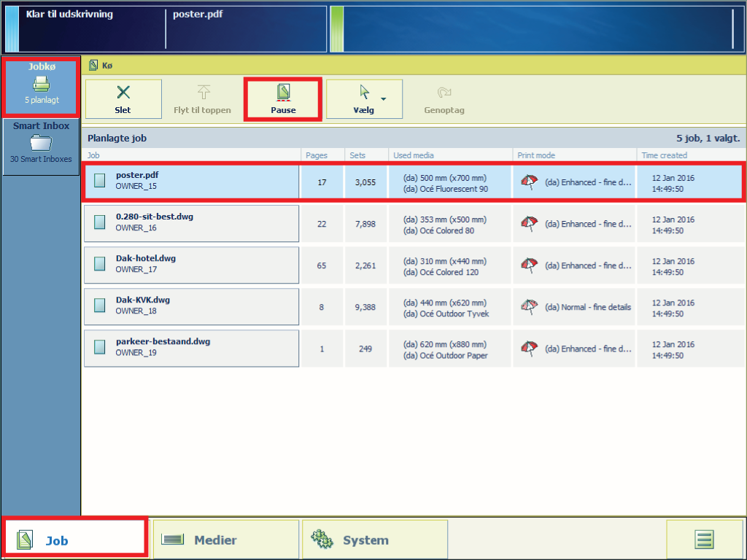The height and width of the screenshot is (560, 747).
Task: Select the poster.pdf job document icon
Action: click(x=99, y=181)
